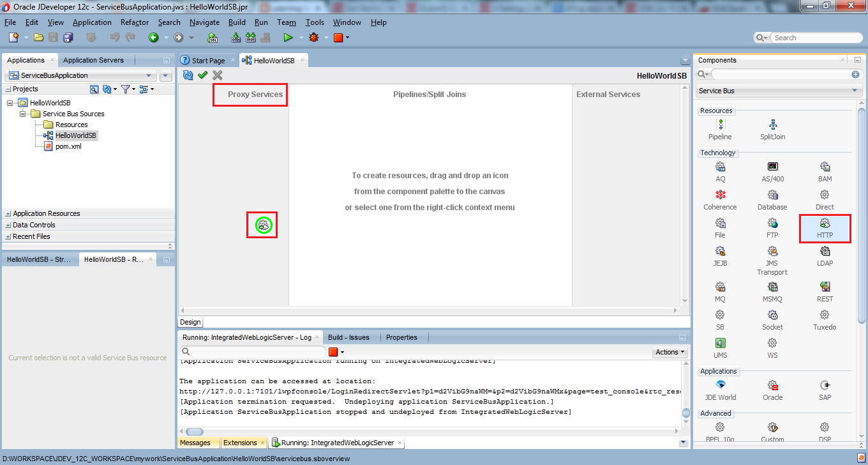Choose the JDE World application adapter

point(720,390)
